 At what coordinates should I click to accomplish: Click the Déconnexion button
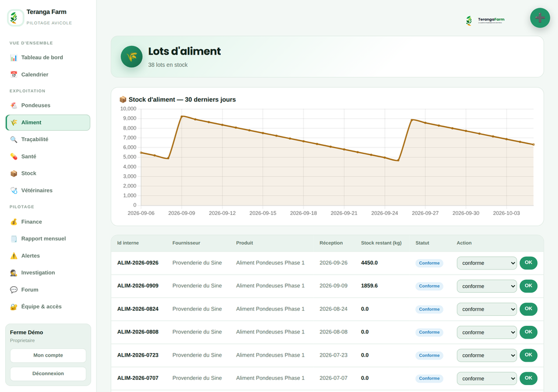tap(48, 374)
